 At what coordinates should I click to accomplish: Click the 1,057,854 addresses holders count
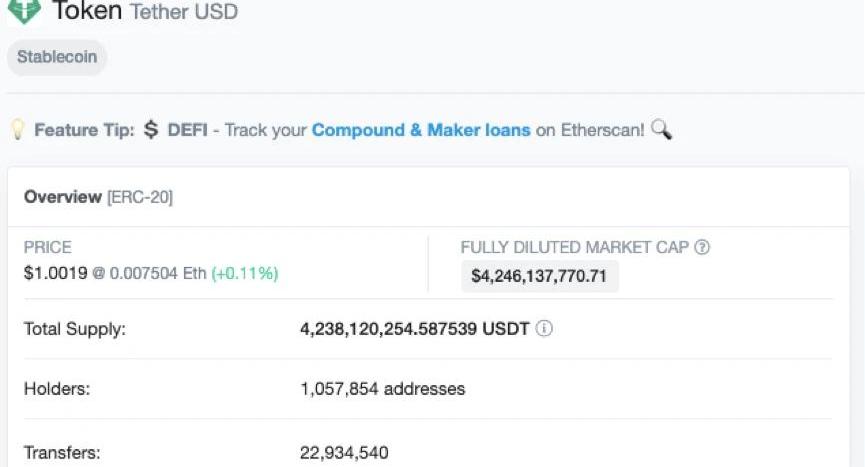click(x=382, y=389)
